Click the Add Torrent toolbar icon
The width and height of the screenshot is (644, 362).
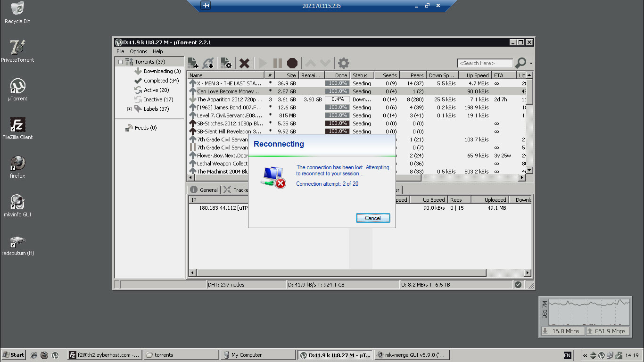pyautogui.click(x=193, y=63)
